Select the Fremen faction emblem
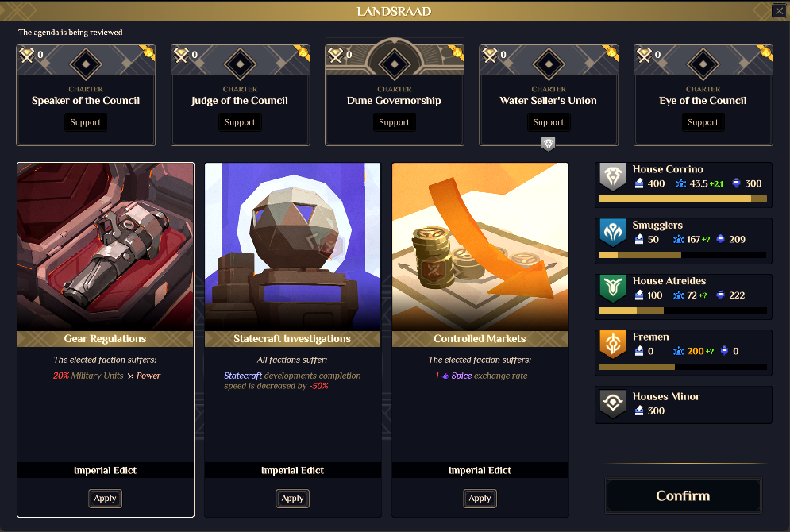Screen dimensions: 790x532 613,345
